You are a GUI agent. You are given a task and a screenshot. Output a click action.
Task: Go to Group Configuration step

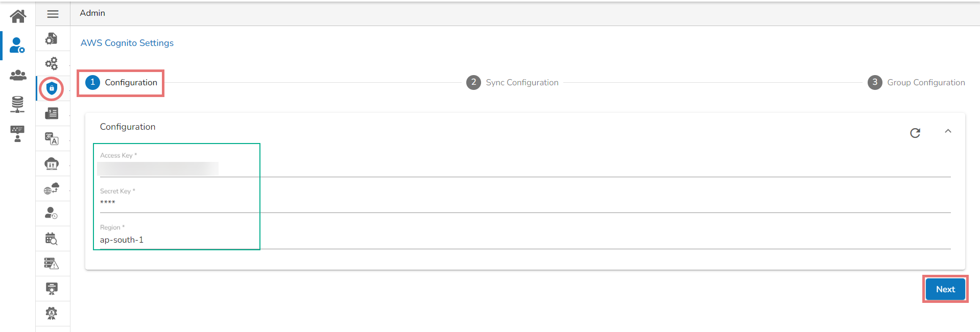pyautogui.click(x=916, y=83)
